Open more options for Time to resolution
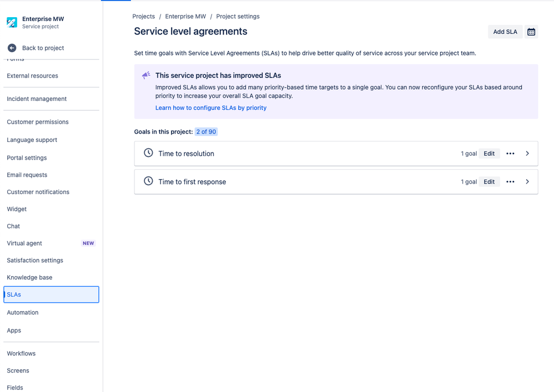 [510, 153]
